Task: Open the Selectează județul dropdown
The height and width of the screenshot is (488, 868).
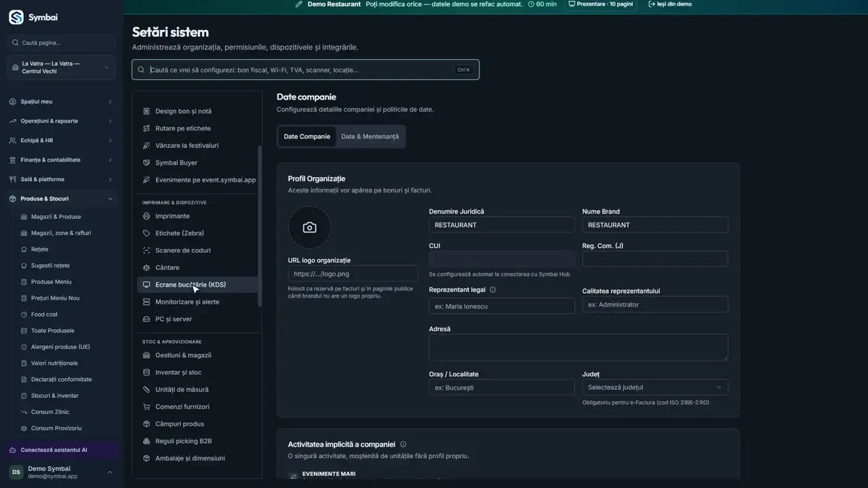Action: (655, 388)
